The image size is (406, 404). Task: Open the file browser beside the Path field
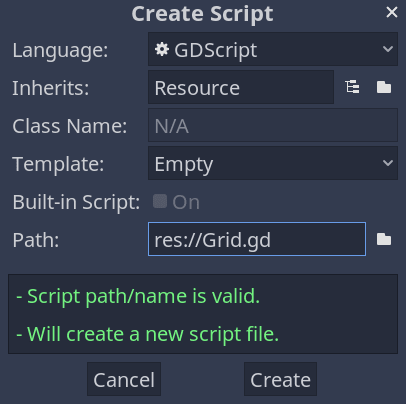click(x=384, y=239)
